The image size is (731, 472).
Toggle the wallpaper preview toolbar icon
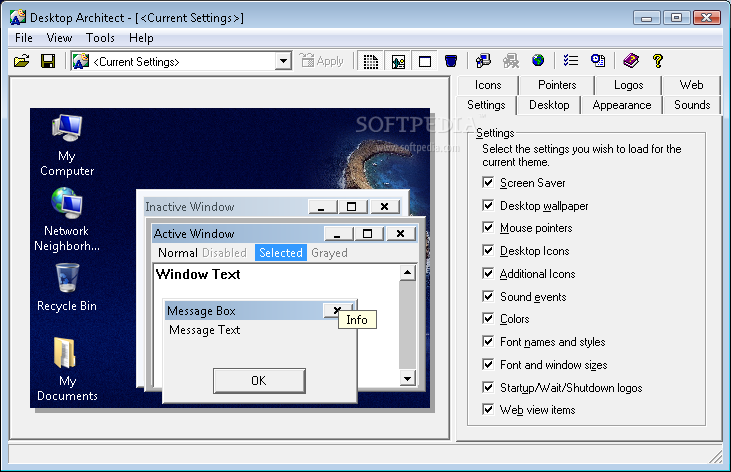(x=398, y=61)
